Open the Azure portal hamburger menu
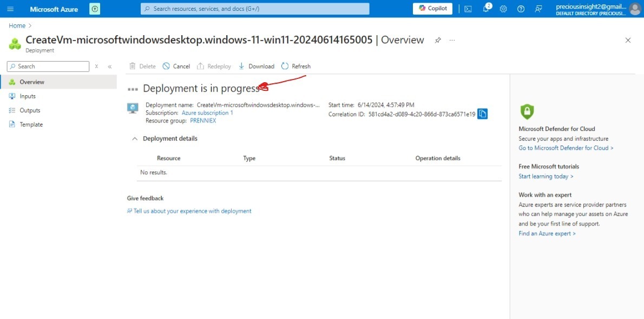This screenshot has height=319, width=644. (x=11, y=9)
